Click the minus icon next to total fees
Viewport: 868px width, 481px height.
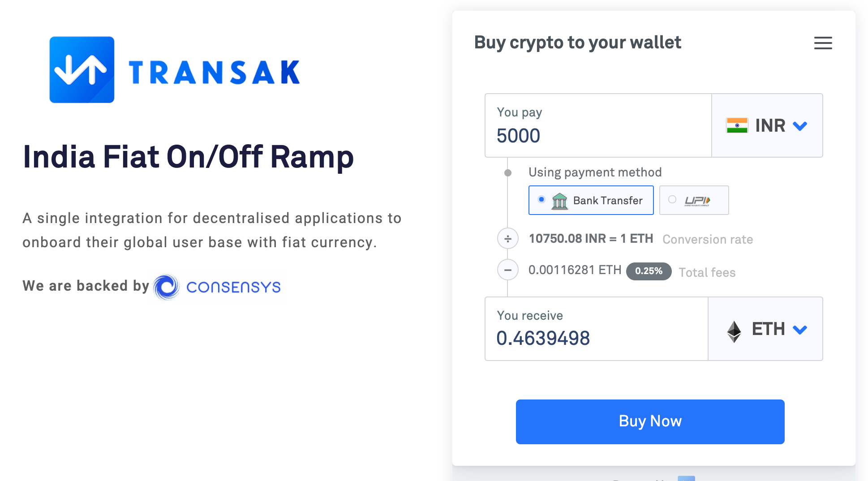(x=507, y=270)
